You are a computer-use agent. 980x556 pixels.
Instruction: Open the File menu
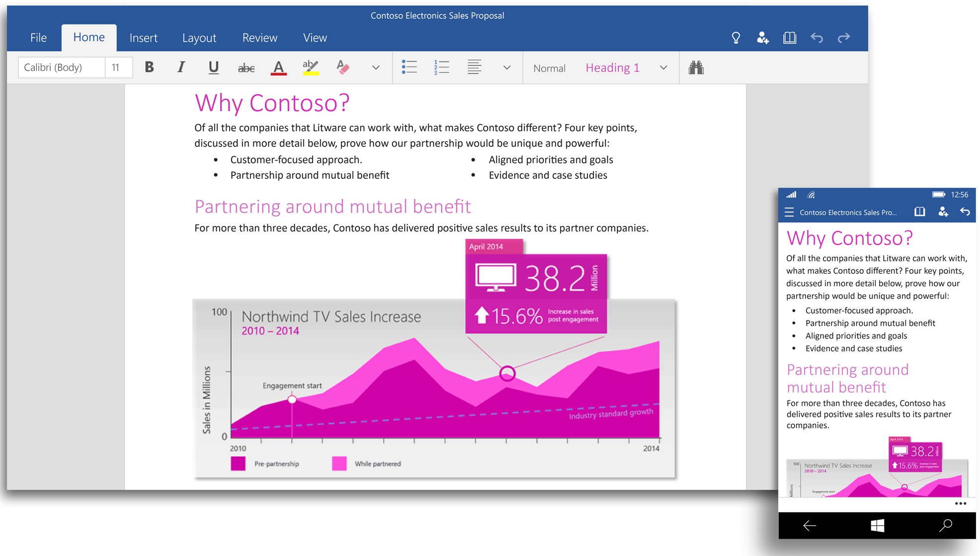[38, 37]
